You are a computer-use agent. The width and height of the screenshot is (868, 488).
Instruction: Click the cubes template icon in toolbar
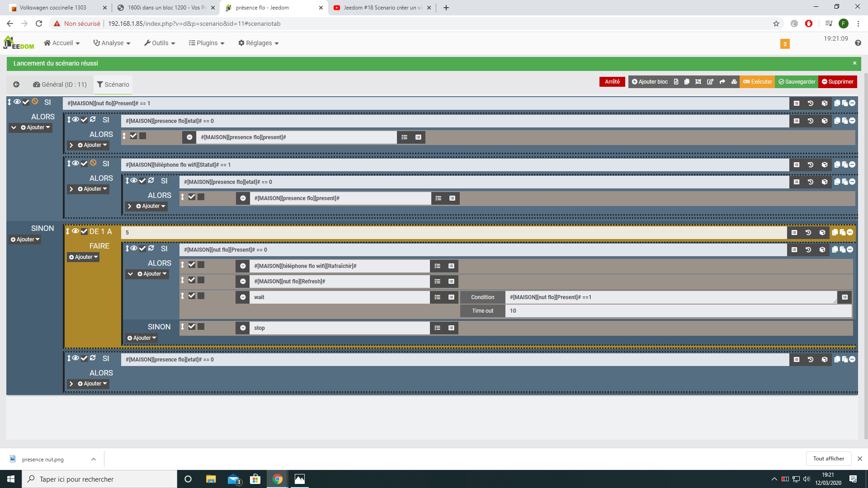(734, 82)
